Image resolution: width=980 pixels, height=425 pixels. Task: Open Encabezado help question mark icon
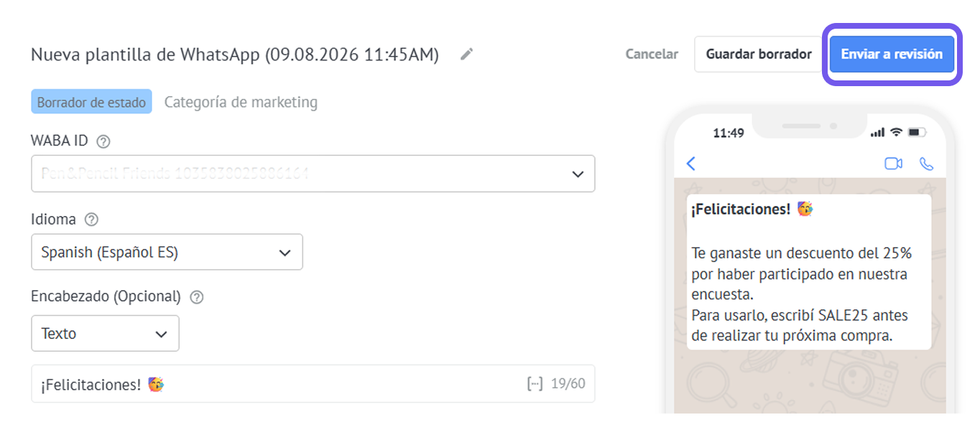coord(197,296)
